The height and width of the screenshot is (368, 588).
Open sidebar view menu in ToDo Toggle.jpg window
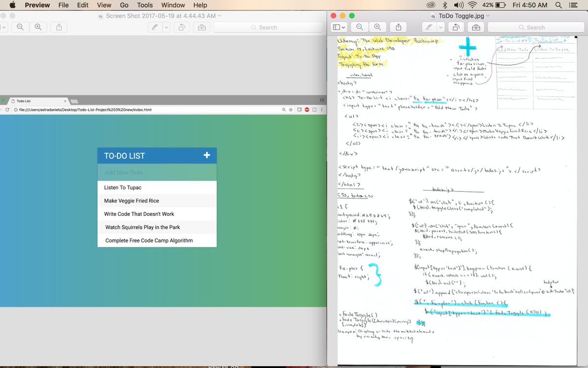(x=339, y=27)
